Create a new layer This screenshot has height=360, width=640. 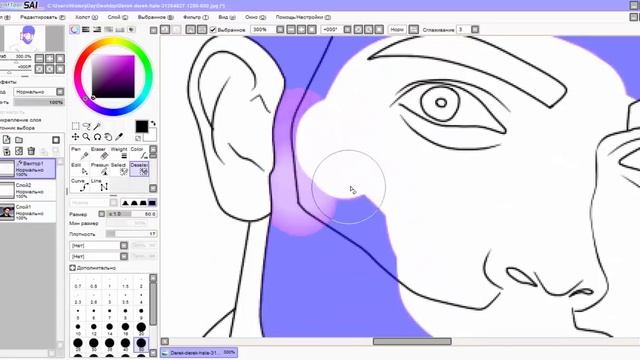(7, 140)
